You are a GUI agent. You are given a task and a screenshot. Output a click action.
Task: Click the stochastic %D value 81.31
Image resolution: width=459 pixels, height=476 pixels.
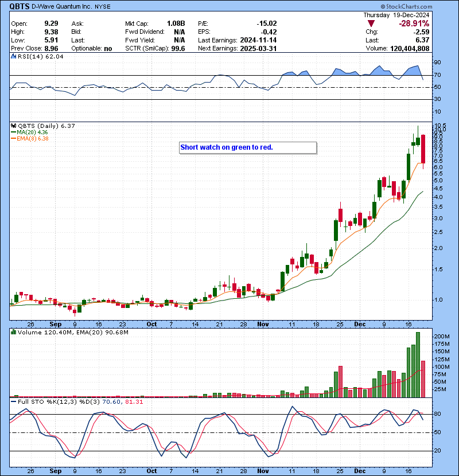pyautogui.click(x=134, y=402)
